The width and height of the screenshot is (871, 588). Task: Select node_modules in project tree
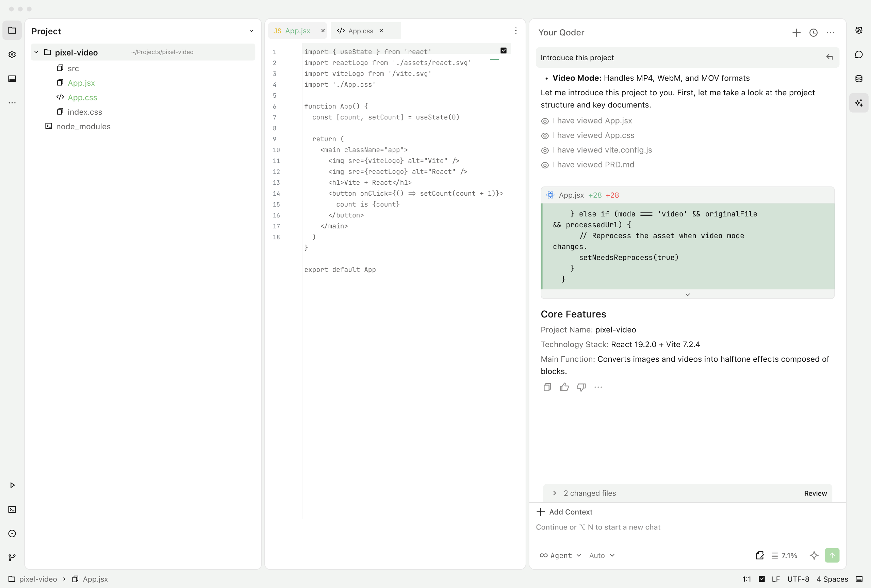(x=83, y=127)
